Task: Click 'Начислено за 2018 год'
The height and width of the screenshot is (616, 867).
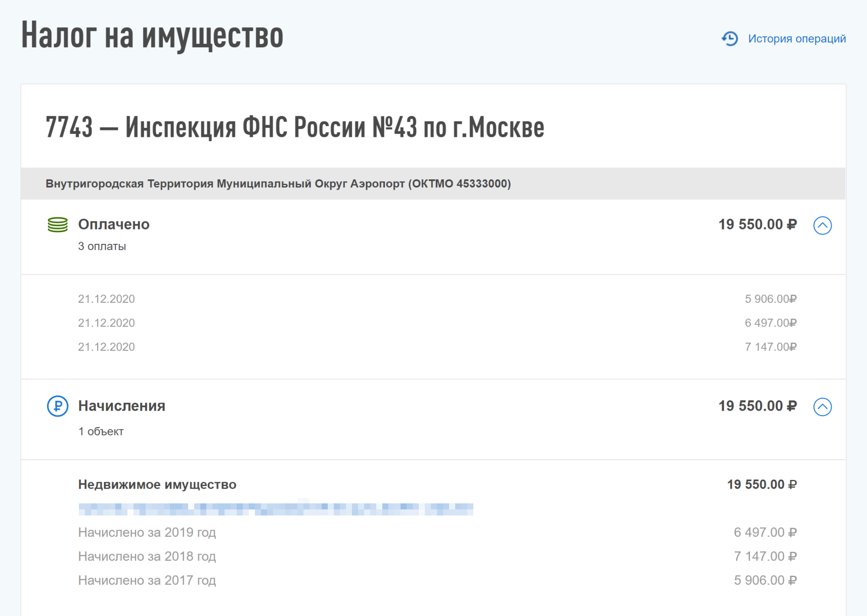Action: point(147,556)
